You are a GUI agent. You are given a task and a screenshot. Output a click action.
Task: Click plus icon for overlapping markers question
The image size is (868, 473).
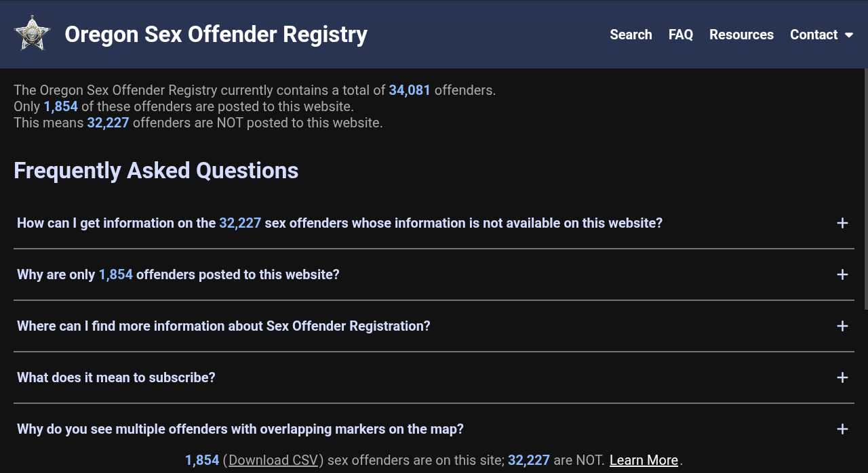pos(842,429)
